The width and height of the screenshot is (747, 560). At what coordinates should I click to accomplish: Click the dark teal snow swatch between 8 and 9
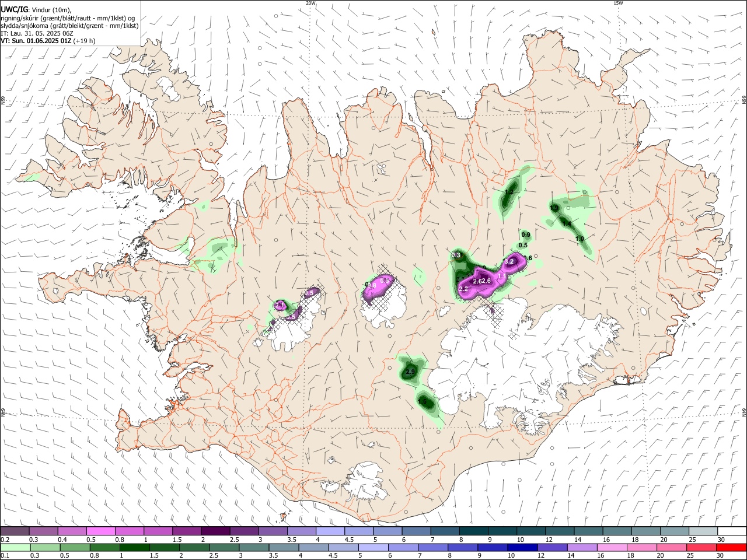click(474, 531)
